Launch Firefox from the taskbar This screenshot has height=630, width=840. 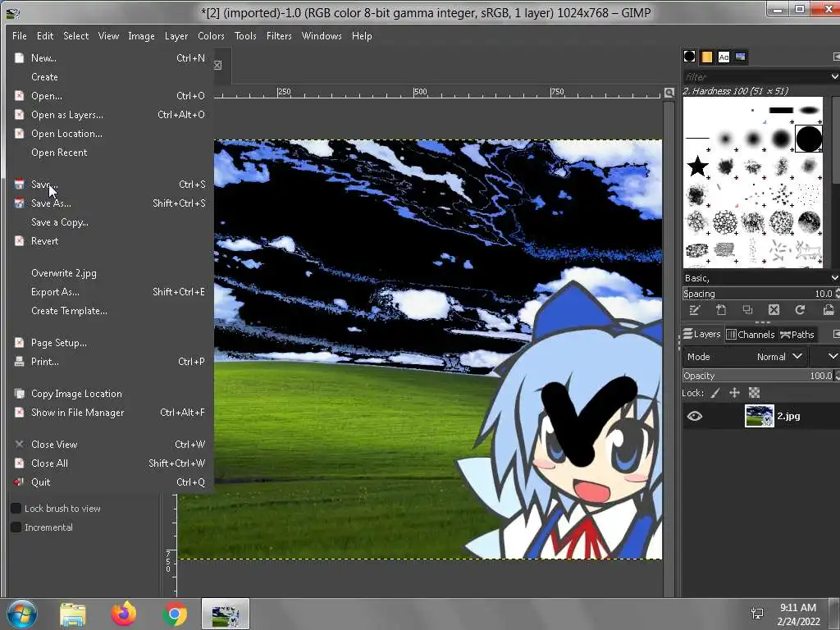click(123, 614)
